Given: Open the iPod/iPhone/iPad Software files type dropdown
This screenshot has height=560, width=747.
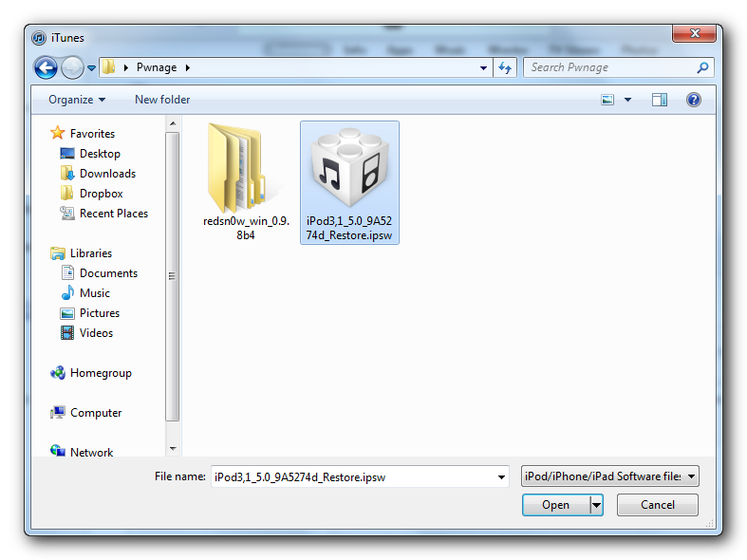Looking at the screenshot, I should (609, 476).
